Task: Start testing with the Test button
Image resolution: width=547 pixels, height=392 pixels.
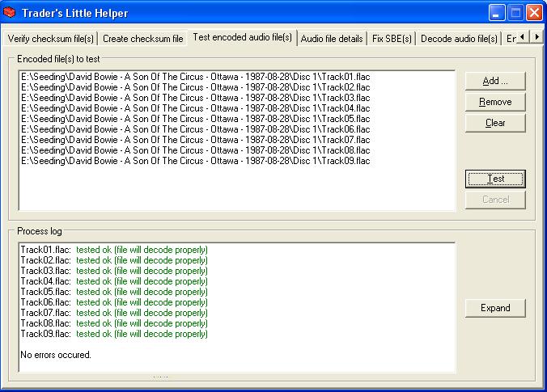Action: pos(495,179)
